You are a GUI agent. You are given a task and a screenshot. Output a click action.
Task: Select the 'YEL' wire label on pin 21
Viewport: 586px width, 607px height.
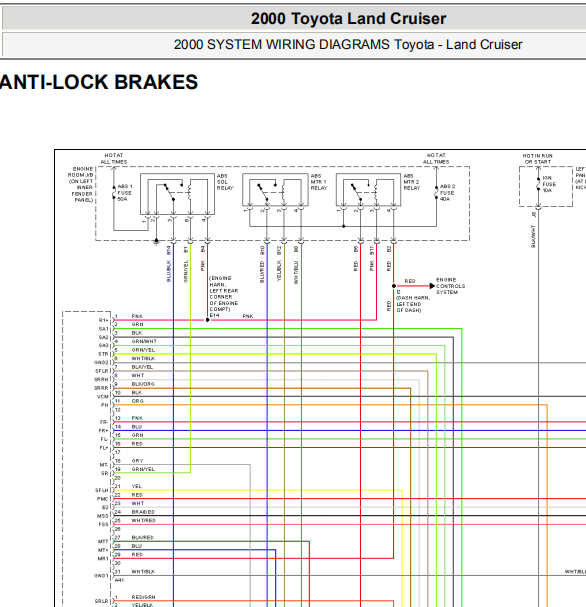137,486
